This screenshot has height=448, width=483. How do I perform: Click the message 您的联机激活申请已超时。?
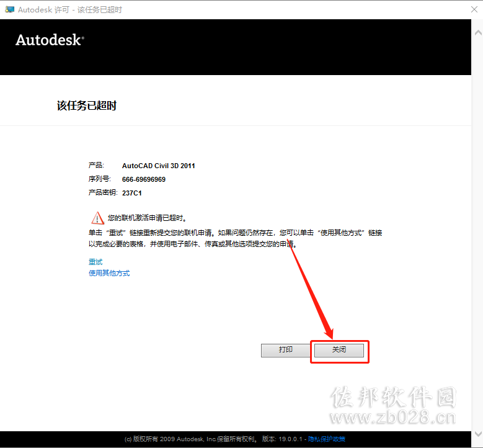(x=148, y=218)
